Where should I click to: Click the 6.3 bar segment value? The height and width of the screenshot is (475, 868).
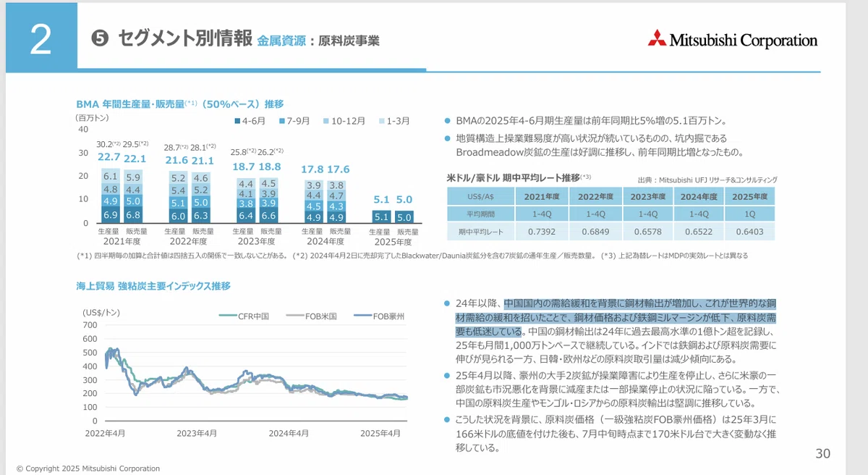(x=201, y=216)
